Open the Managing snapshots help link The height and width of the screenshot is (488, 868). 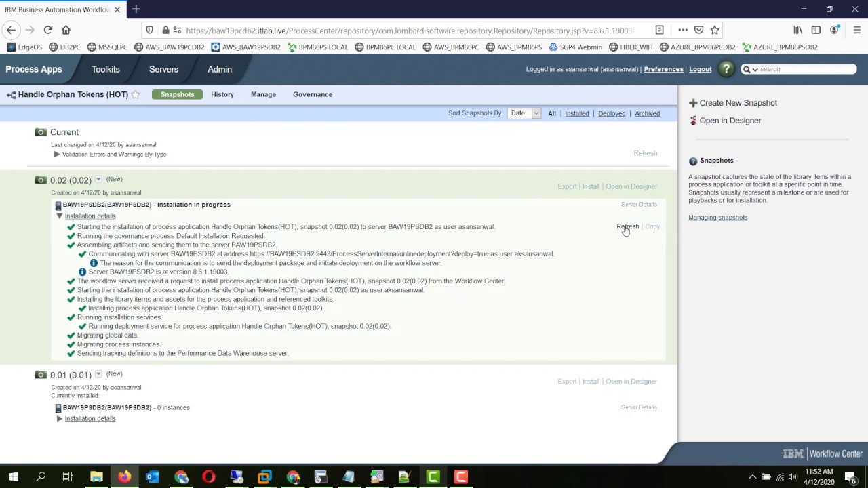(717, 218)
